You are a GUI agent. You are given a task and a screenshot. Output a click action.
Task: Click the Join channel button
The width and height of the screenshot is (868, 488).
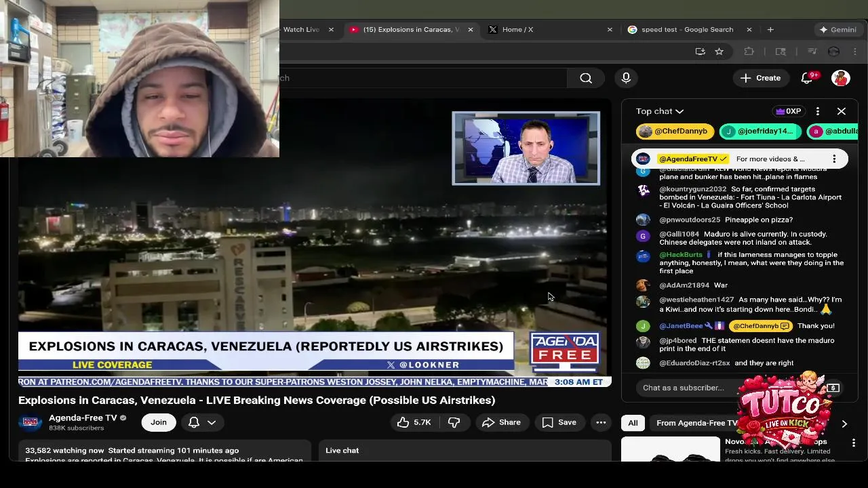coord(159,422)
